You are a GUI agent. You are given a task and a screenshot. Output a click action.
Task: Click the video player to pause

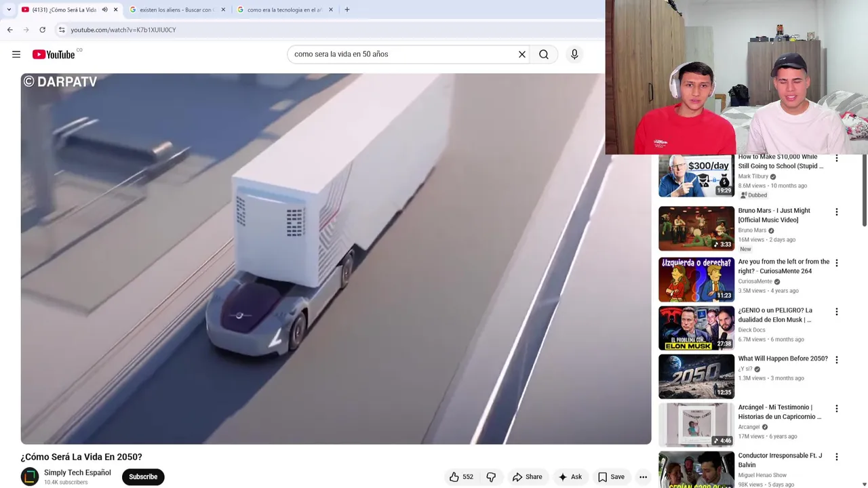tap(336, 258)
